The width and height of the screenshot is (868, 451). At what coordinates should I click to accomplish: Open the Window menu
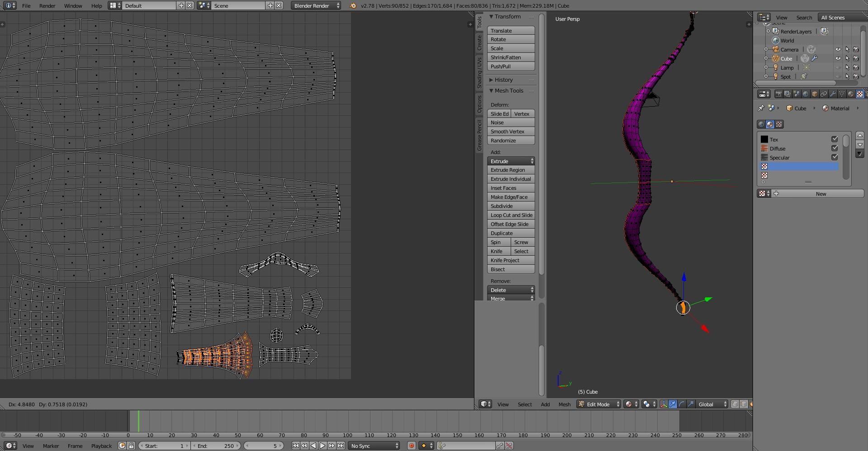pyautogui.click(x=73, y=6)
